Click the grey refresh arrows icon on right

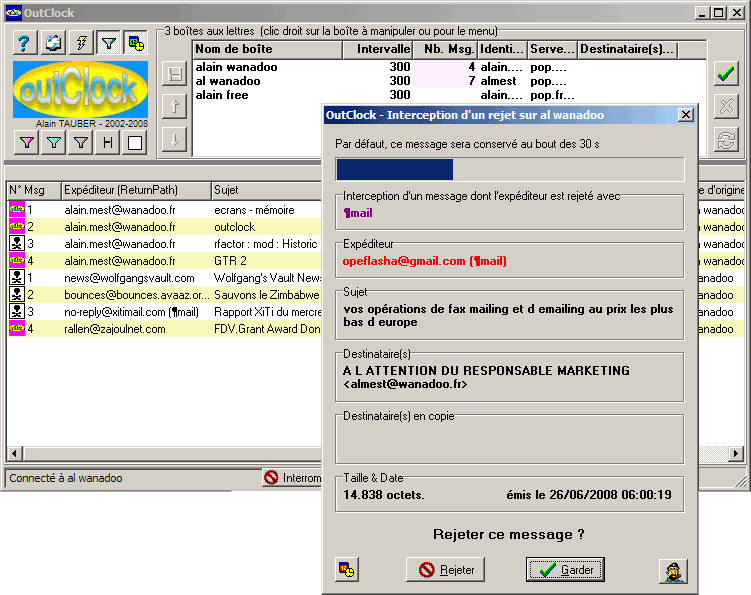726,139
